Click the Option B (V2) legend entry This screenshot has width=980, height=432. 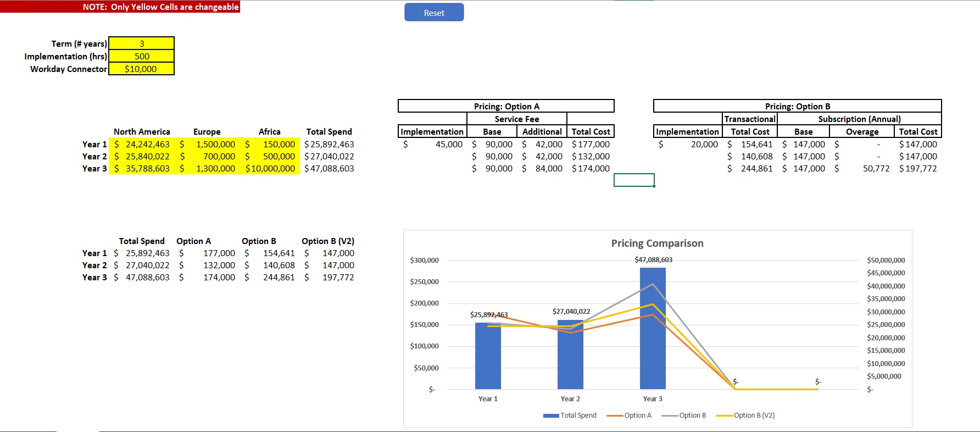(745, 415)
